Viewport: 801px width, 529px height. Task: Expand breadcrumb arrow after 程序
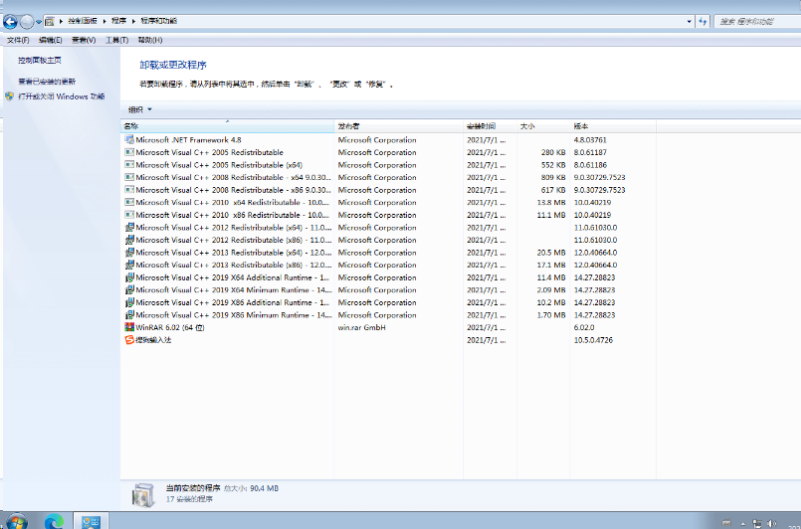pyautogui.click(x=134, y=21)
